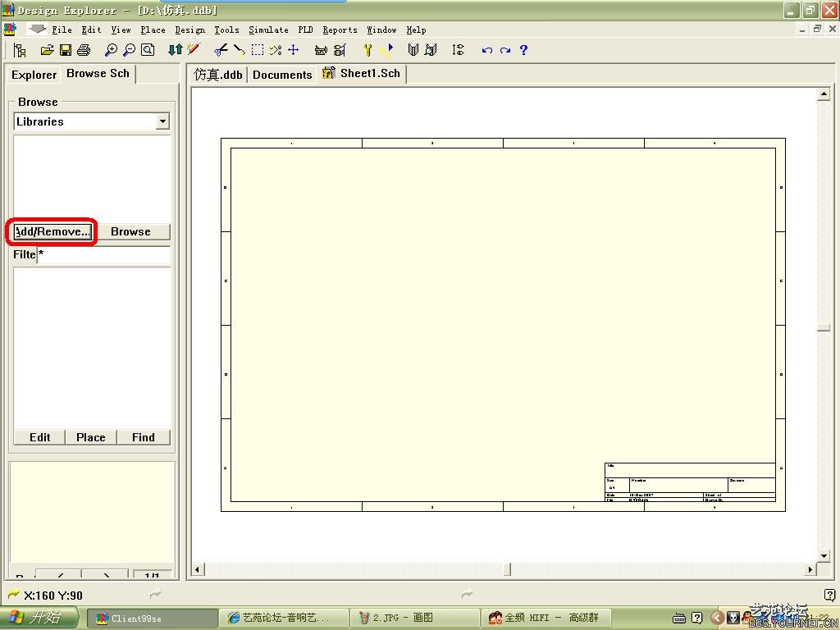Click the horizontal scrollbar right arrow
This screenshot has width=840, height=630.
[x=810, y=569]
